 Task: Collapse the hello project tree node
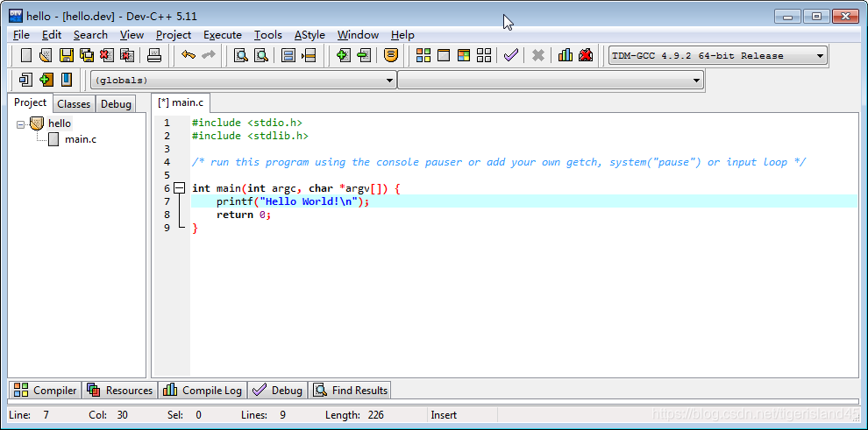click(x=20, y=124)
